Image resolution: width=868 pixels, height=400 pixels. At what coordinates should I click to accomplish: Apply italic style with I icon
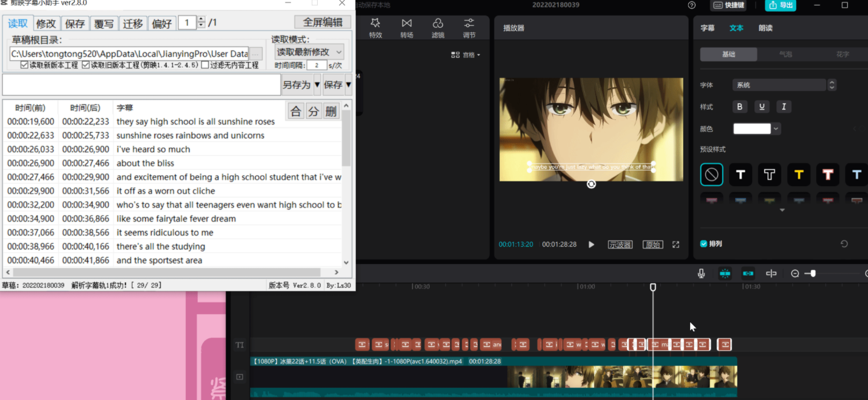(784, 107)
